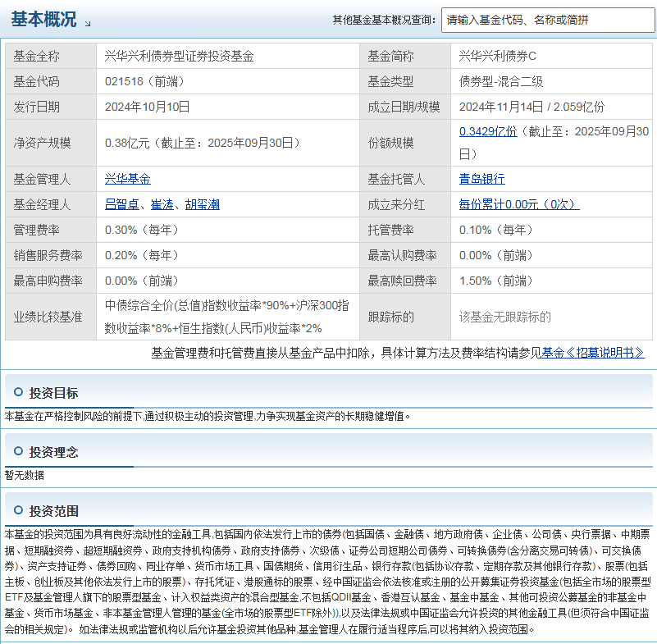Select management fee 0.30%（每年）
This screenshot has height=644, width=657.
point(143,230)
